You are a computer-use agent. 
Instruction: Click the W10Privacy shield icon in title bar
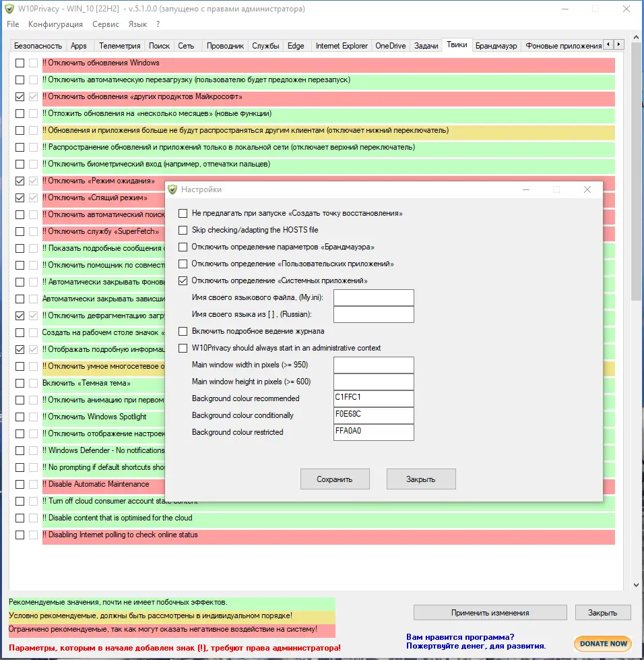(9, 9)
